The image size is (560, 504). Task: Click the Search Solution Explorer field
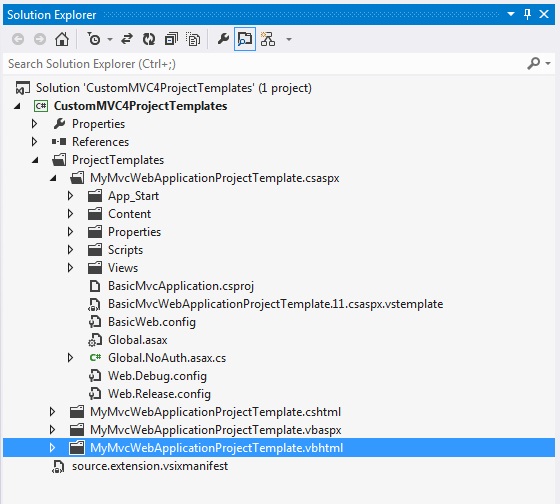pos(264,64)
